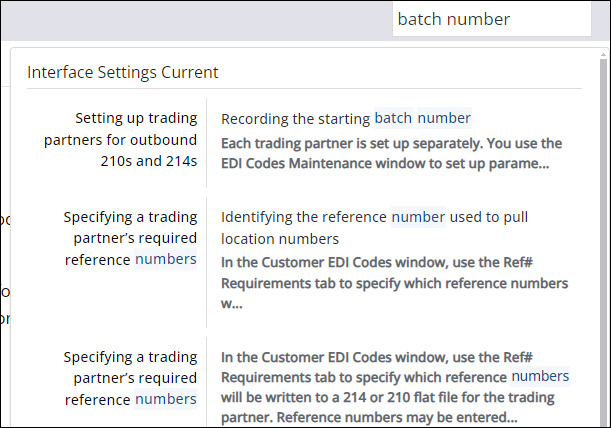Open "Identifying the reference number used to pull" result
This screenshot has width=611, height=428.
[374, 217]
